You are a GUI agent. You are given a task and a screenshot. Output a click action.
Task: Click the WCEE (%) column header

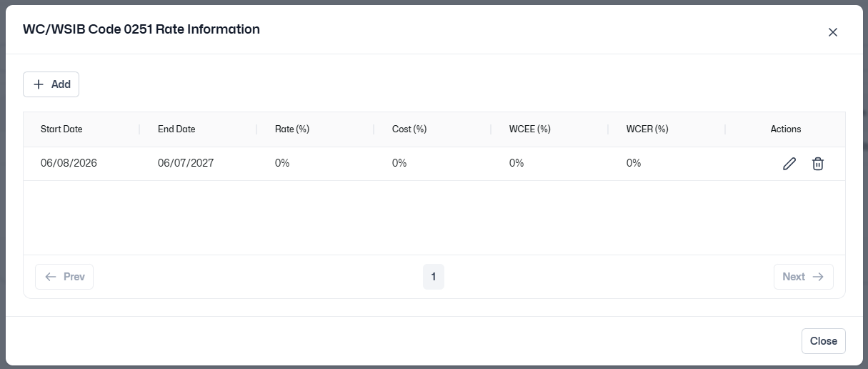(x=530, y=129)
